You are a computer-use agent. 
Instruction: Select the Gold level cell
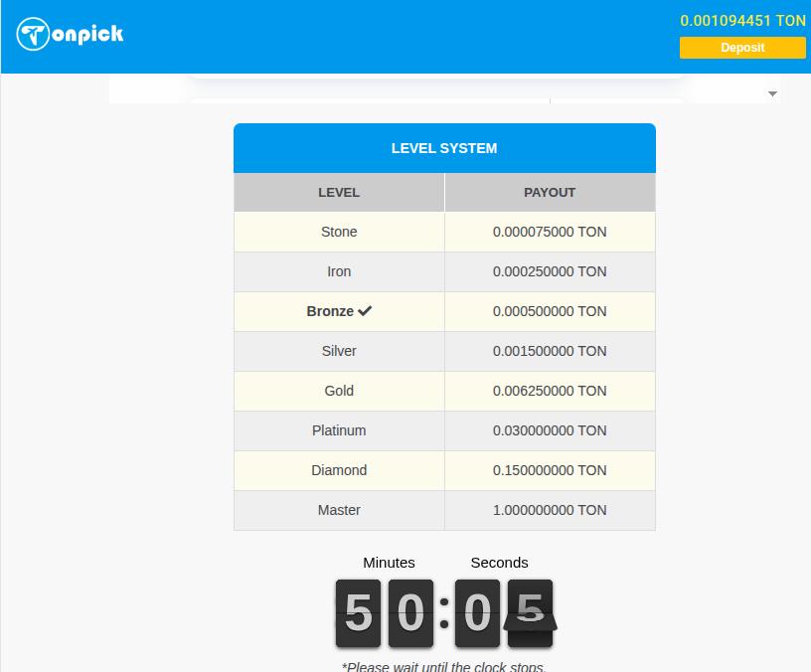(x=339, y=391)
